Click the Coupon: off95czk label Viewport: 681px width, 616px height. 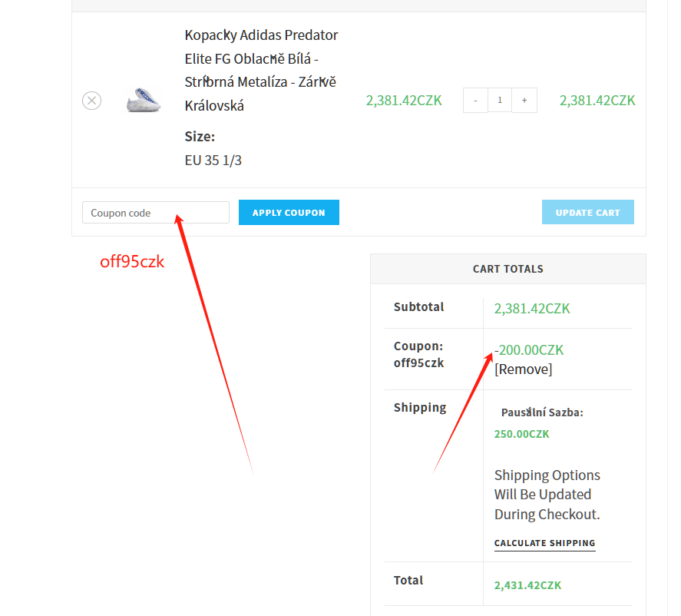coord(418,355)
